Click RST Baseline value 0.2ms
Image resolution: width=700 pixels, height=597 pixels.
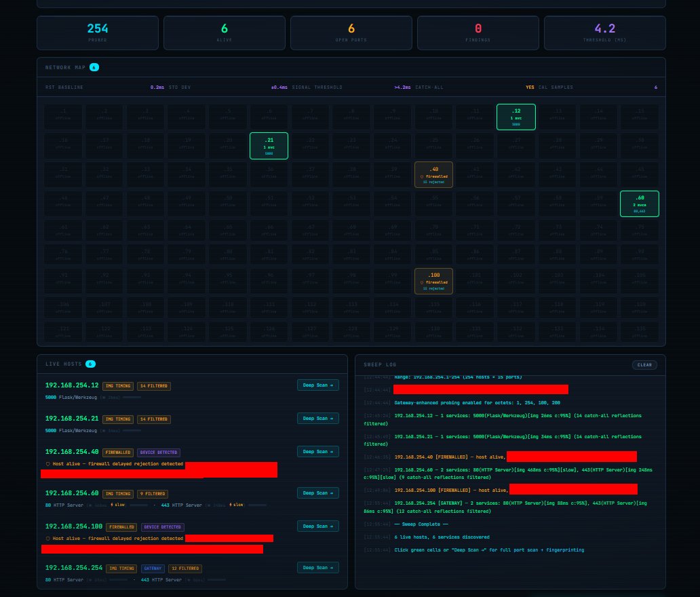pos(157,88)
